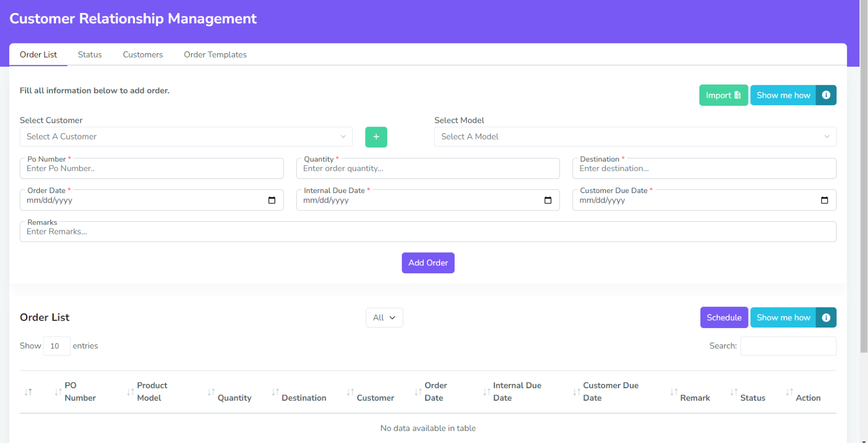The image size is (868, 443).
Task: Expand the Select A Model dropdown
Action: (x=635, y=137)
